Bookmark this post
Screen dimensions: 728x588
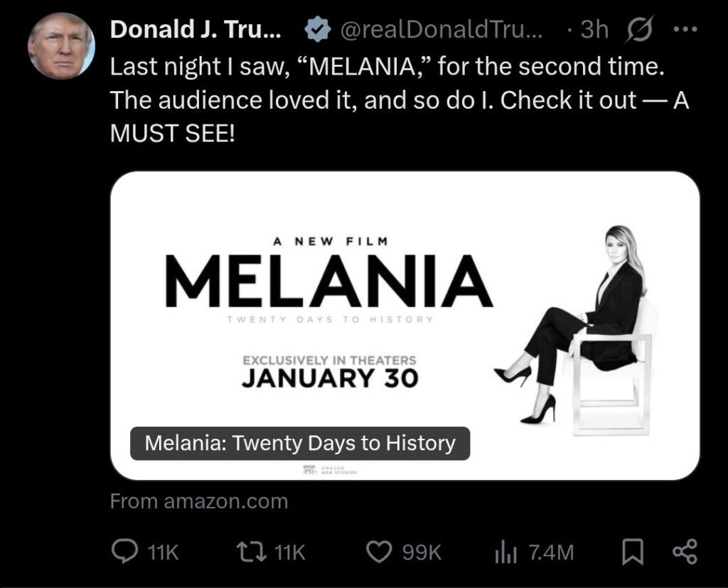[x=631, y=552]
